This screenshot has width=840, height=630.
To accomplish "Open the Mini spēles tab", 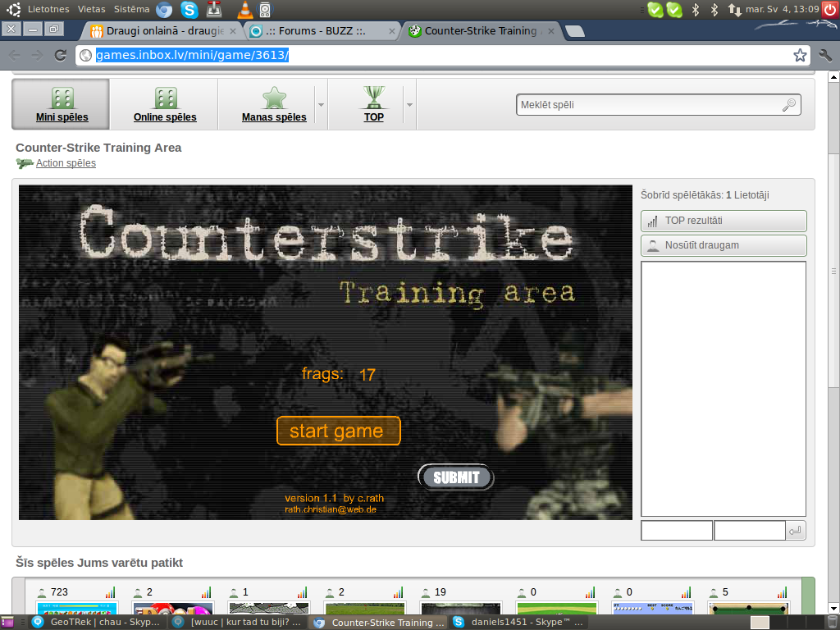I will pos(61,104).
